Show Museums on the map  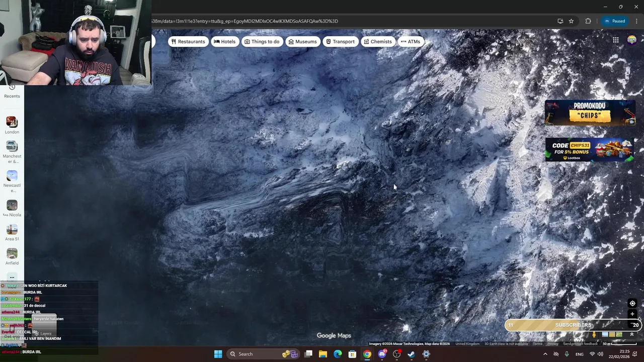tap(302, 42)
